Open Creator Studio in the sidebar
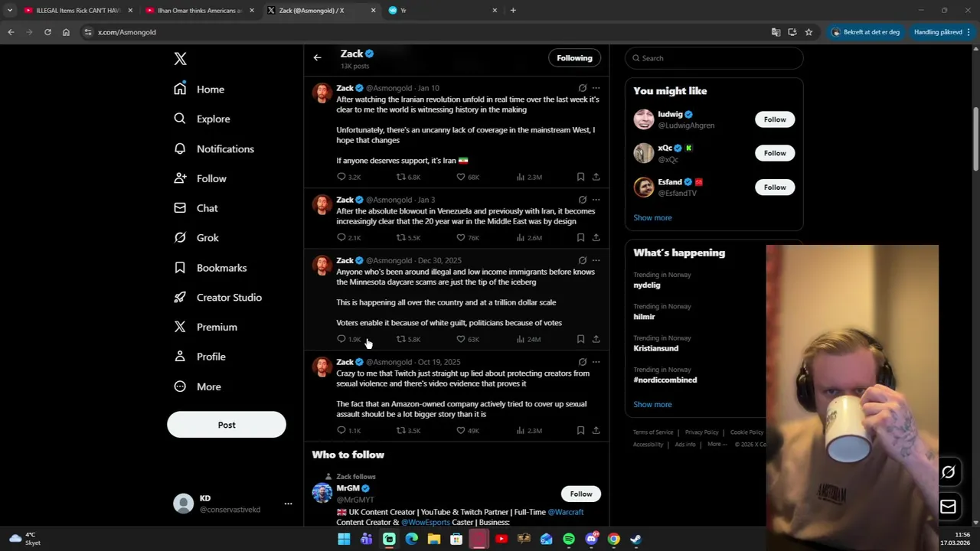This screenshot has height=551, width=980. (218, 297)
